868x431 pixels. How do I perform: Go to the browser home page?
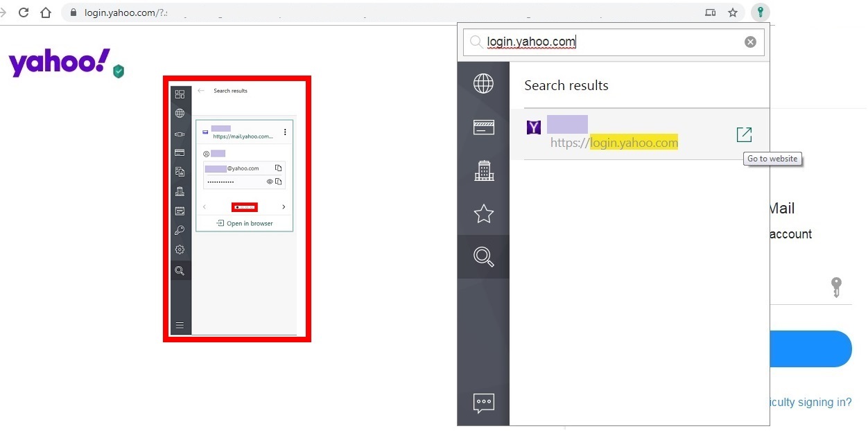point(46,12)
